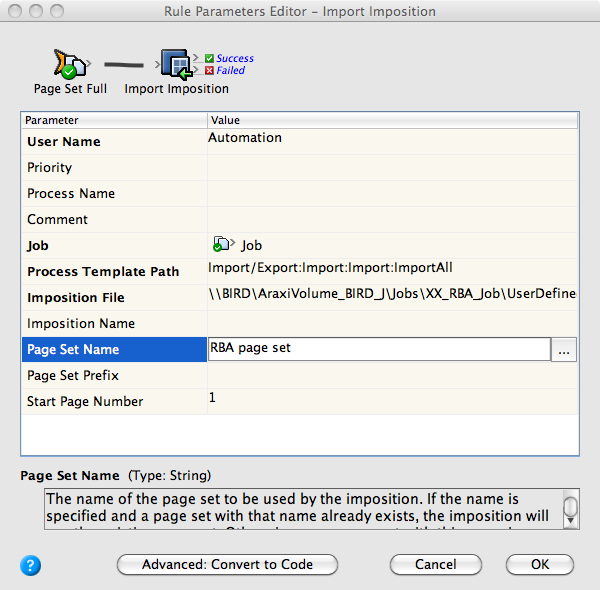The height and width of the screenshot is (590, 600).
Task: Click the Failed result link
Action: (230, 70)
